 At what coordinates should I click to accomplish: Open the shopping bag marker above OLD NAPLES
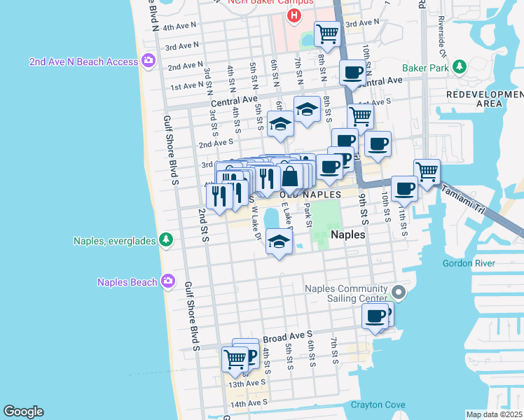click(290, 176)
